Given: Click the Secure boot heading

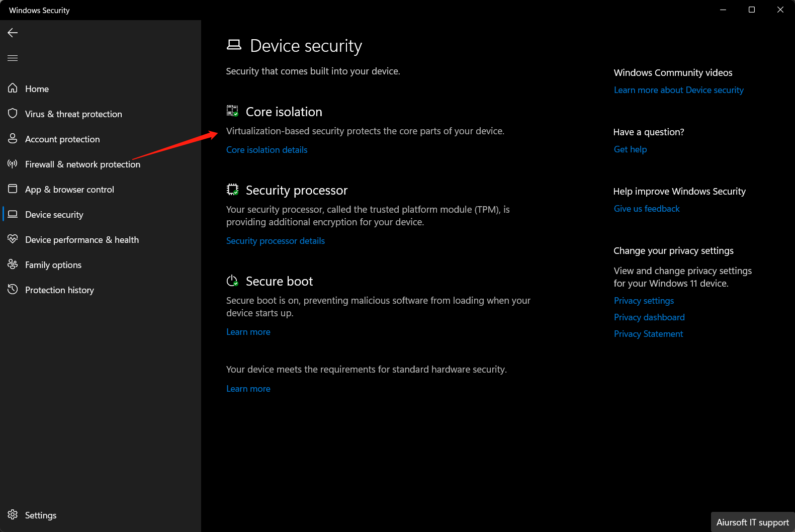Looking at the screenshot, I should pyautogui.click(x=279, y=281).
